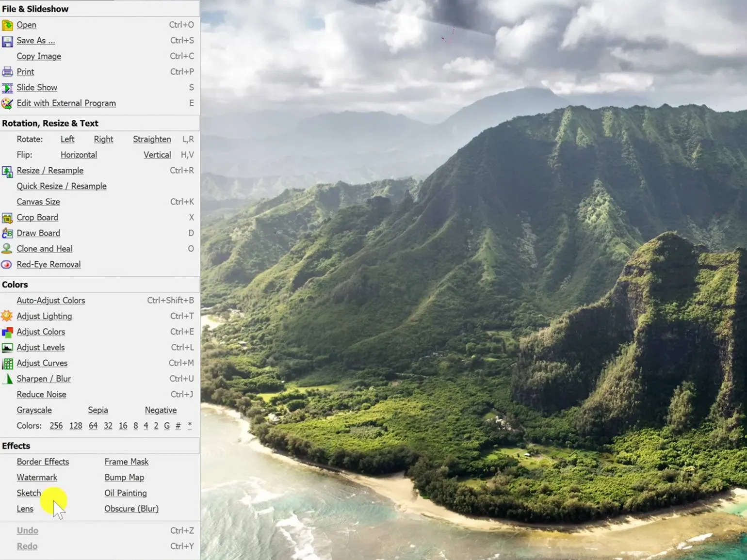The width and height of the screenshot is (747, 560).
Task: Click the Slide Show icon
Action: [x=7, y=88]
